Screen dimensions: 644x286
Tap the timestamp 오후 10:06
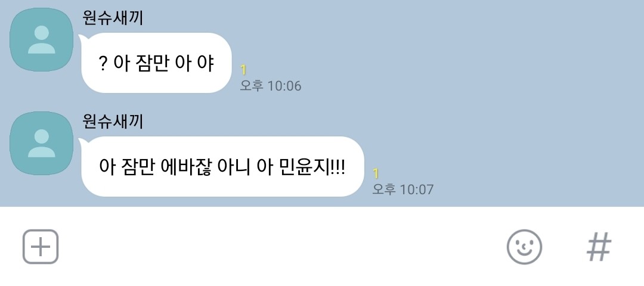coord(271,86)
